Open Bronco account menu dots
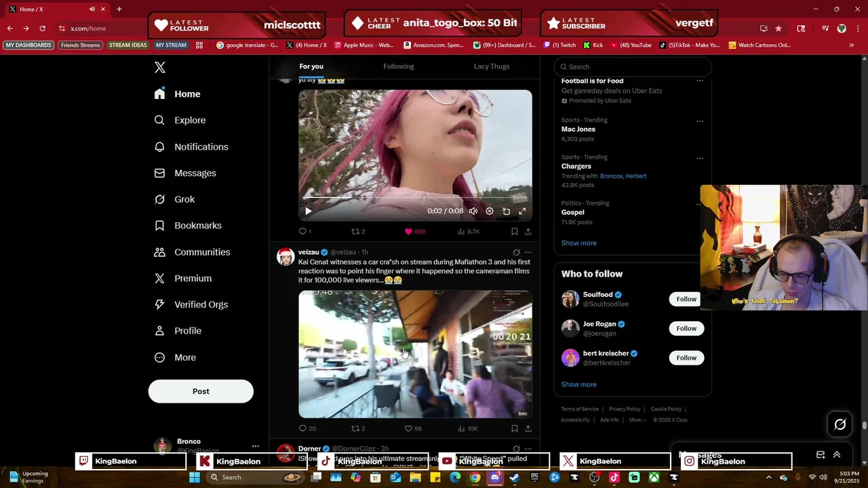This screenshot has width=868, height=488. pos(256,446)
